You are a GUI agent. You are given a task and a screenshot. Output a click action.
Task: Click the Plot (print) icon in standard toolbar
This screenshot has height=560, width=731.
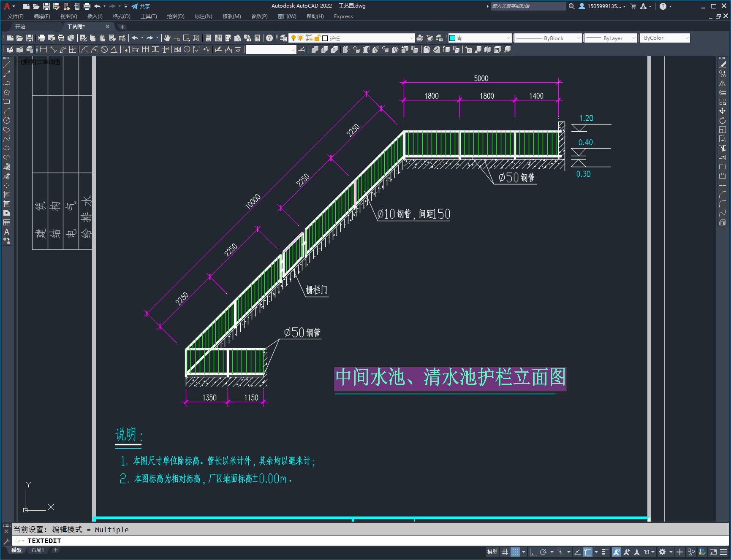coord(42,38)
